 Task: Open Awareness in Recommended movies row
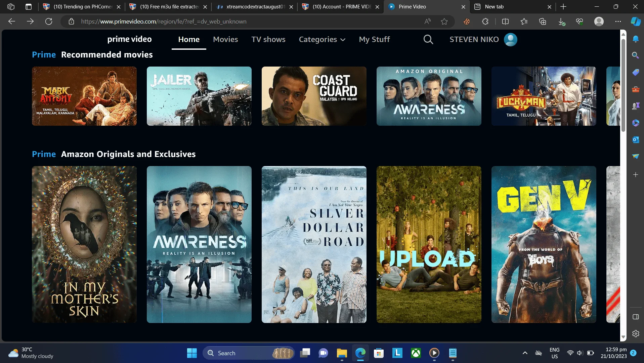tap(429, 96)
